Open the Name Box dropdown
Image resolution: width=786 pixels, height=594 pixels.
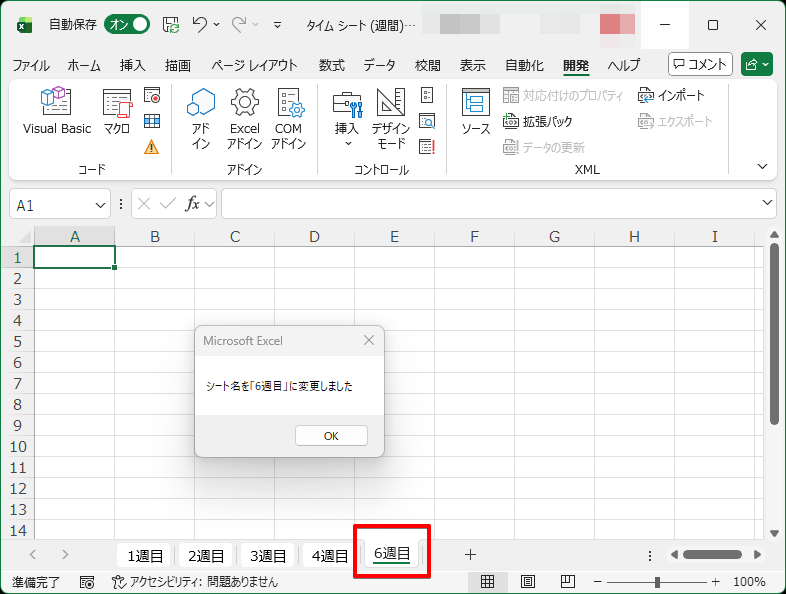(x=100, y=206)
